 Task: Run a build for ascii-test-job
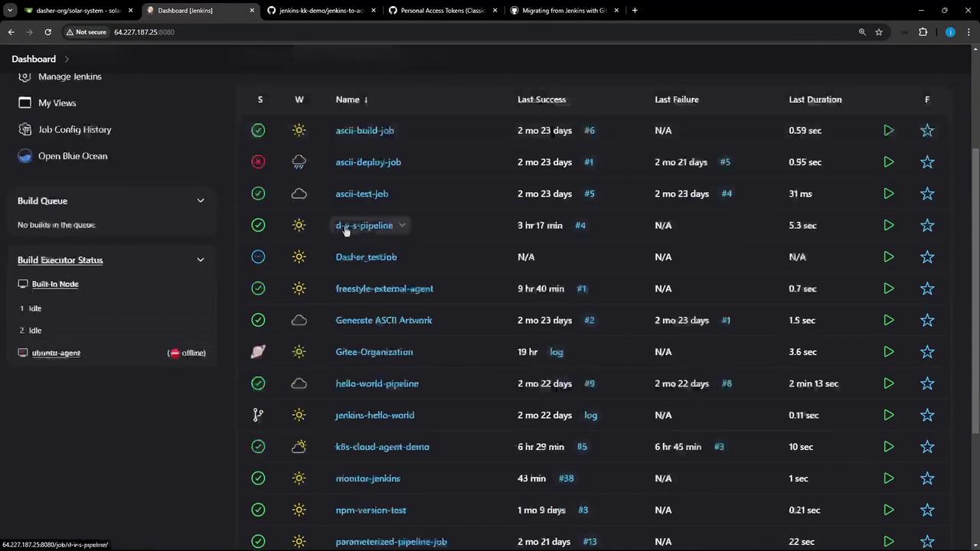888,194
